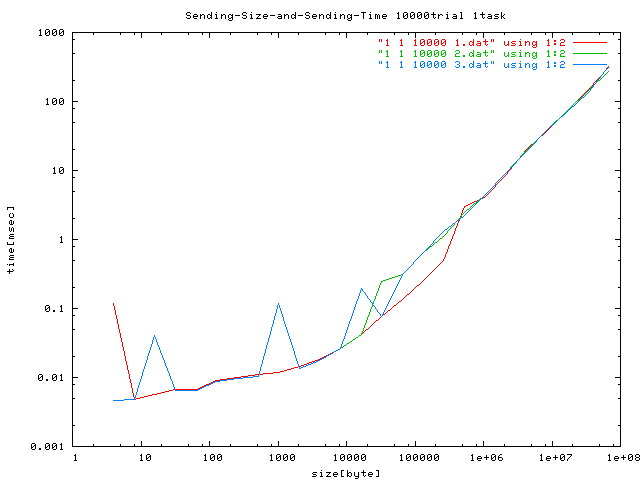Image resolution: width=640 pixels, height=480 pixels.
Task: Click the x-axis tick label 1e+06
Action: pos(482,458)
